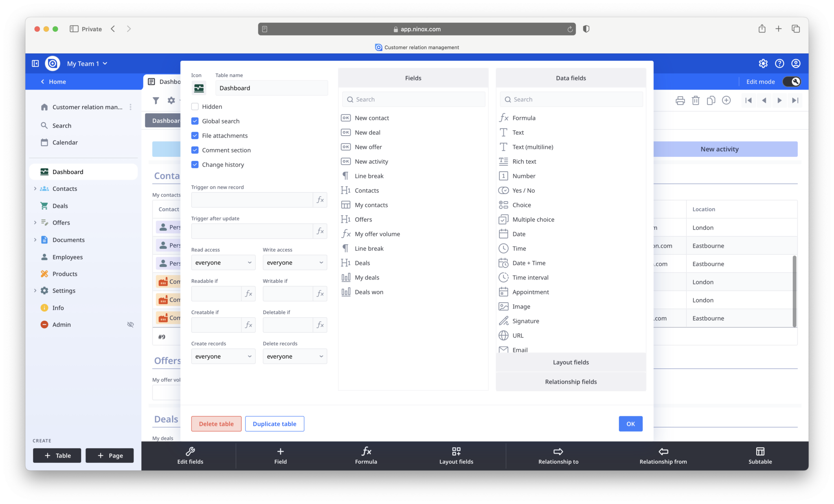Open the Formula data field type
This screenshot has width=834, height=504.
[524, 118]
